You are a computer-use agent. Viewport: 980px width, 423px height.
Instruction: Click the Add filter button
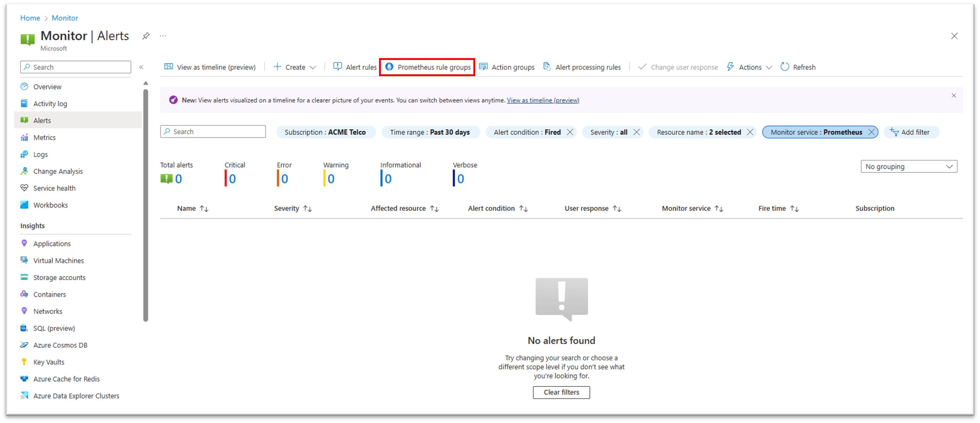[x=910, y=132]
